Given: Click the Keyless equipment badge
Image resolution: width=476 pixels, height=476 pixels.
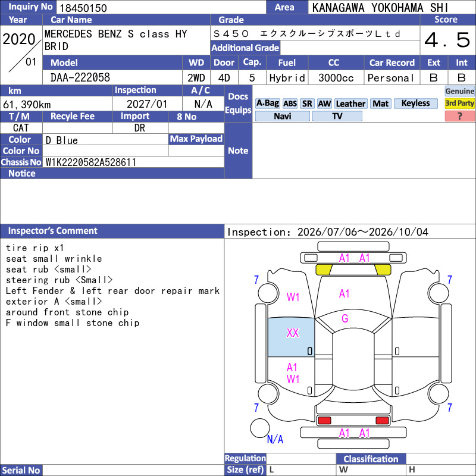Looking at the screenshot, I should (415, 103).
